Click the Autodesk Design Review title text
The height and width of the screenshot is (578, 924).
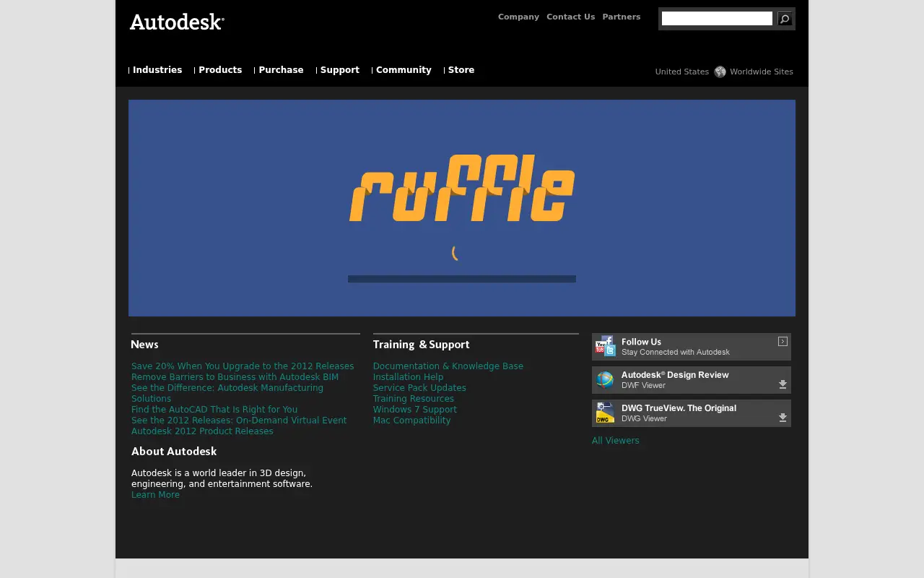(675, 375)
